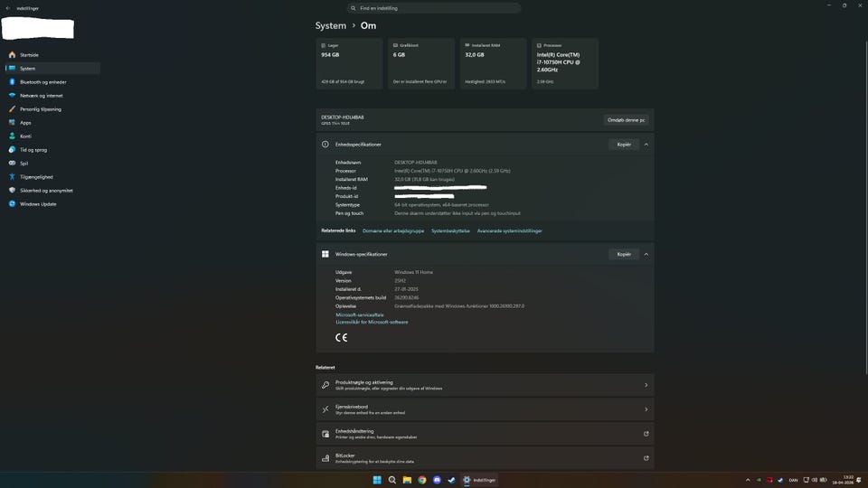
Task: Open Google Chrome from taskbar
Action: point(422,480)
